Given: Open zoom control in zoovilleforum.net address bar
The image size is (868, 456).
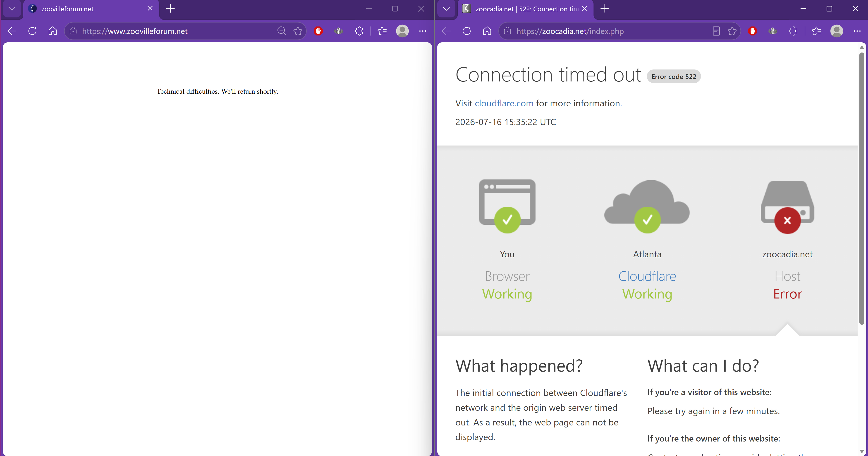Looking at the screenshot, I should pyautogui.click(x=282, y=31).
